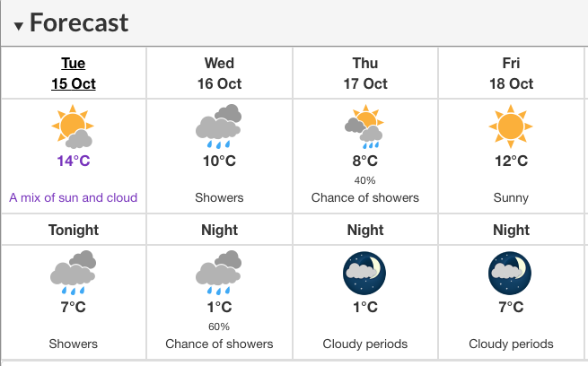Image resolution: width=588 pixels, height=366 pixels.
Task: Open the 14°C temperature link
Action: coord(74,161)
